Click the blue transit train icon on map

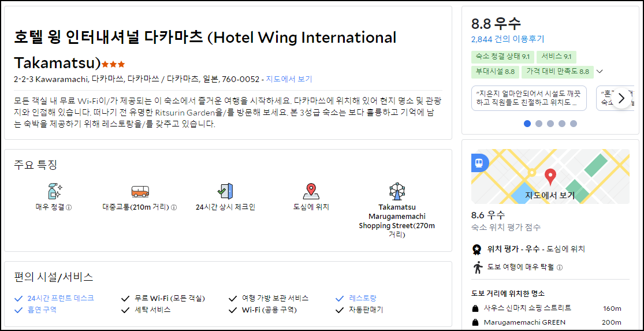(x=478, y=162)
